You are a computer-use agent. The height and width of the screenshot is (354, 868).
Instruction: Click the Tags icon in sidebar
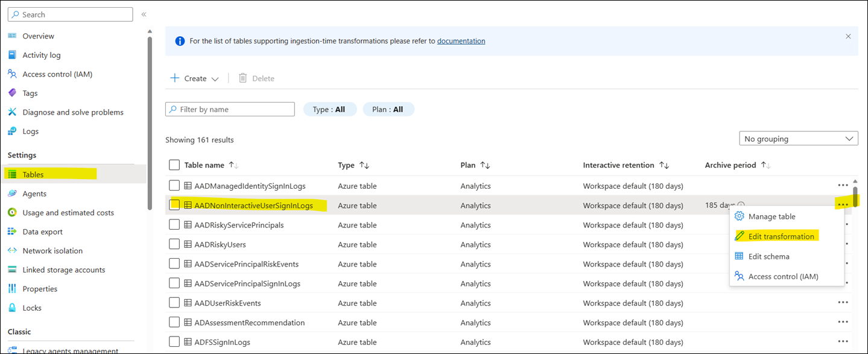coord(12,93)
